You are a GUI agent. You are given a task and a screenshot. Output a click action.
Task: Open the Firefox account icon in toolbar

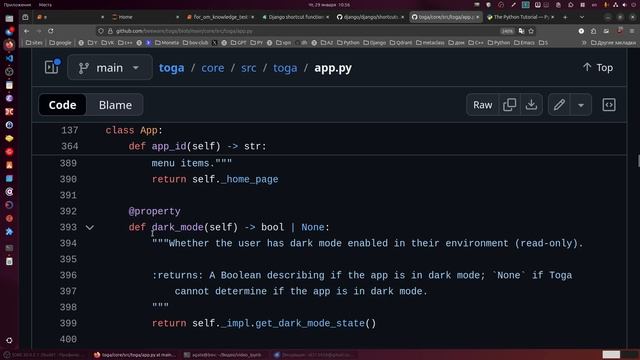coord(581,31)
